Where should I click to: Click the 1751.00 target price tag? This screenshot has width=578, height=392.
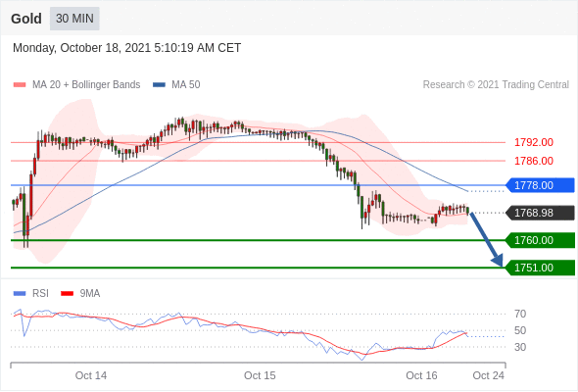click(x=540, y=268)
